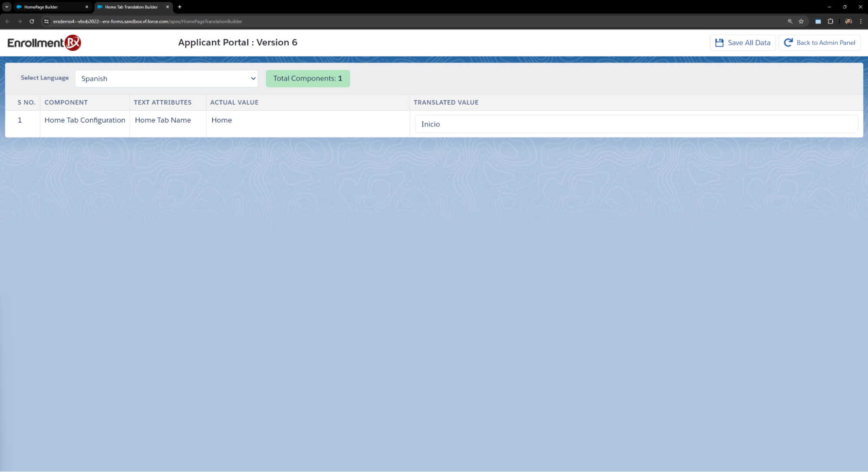The image size is (868, 472).
Task: Open the browser extensions puzzle icon
Action: [x=830, y=21]
